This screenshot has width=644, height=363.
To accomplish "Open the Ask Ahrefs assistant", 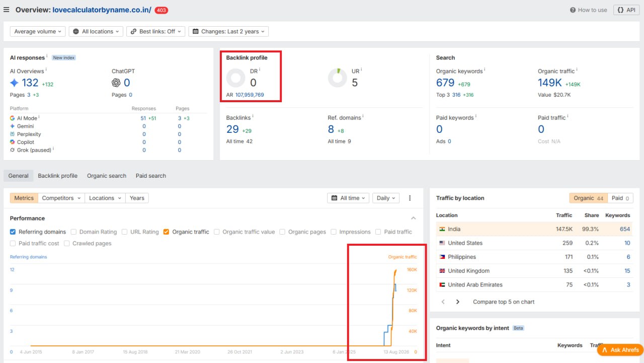I will pyautogui.click(x=620, y=350).
